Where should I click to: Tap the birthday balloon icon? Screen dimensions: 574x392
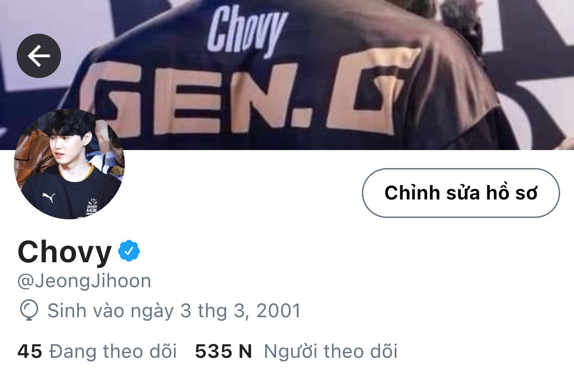(29, 311)
